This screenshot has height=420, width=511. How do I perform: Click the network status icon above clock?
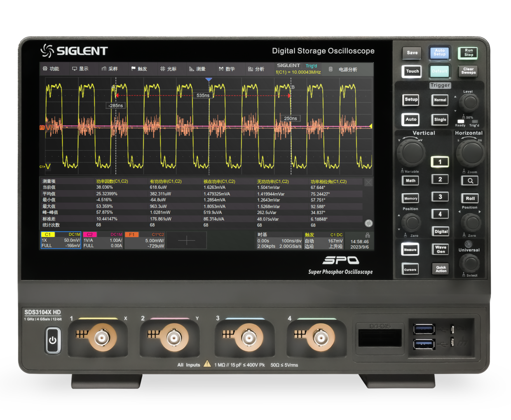pyautogui.click(x=368, y=235)
